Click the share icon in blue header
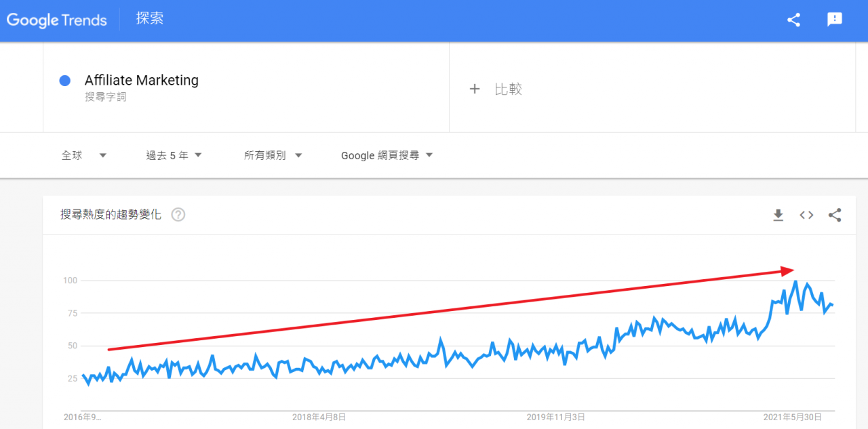868x429 pixels. coord(794,20)
